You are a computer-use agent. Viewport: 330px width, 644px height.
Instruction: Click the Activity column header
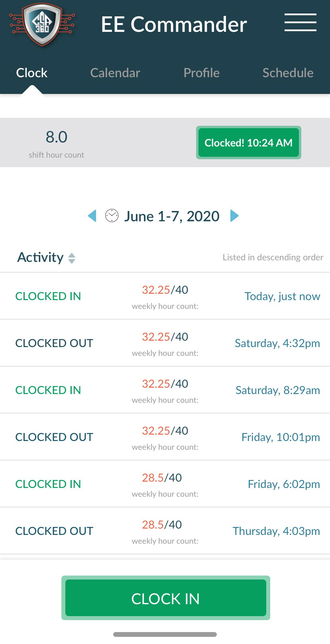pos(40,258)
